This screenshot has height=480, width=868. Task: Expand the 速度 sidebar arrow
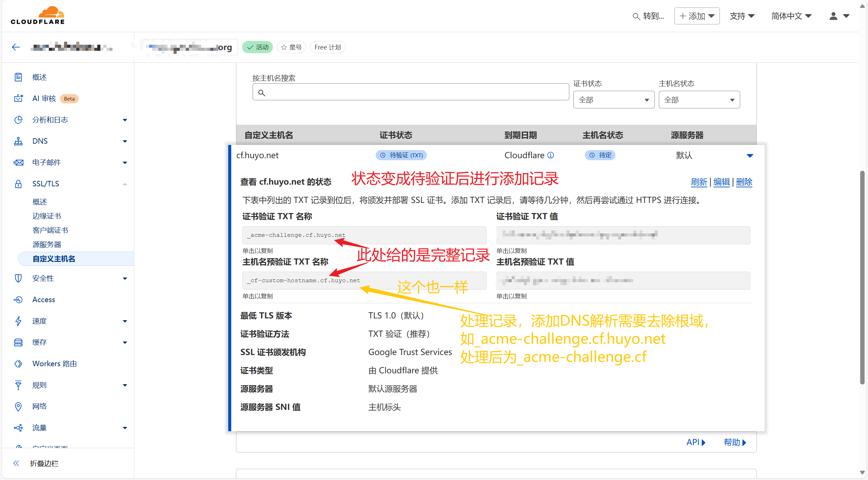(125, 321)
